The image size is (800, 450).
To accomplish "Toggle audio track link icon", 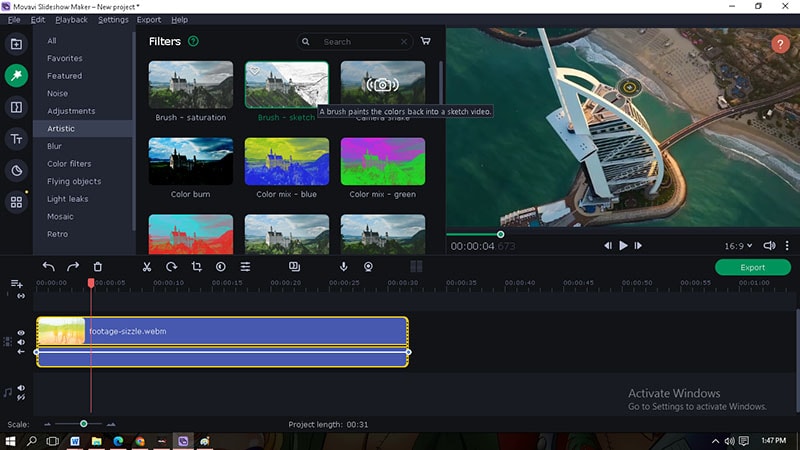I will (x=21, y=397).
